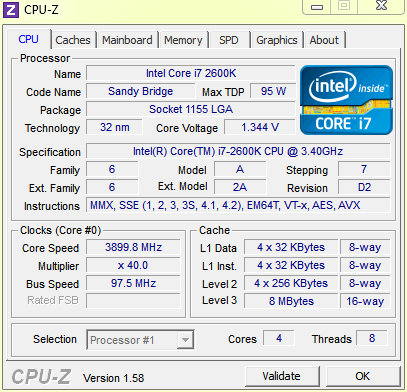Click the CPU-Z logo at the bottom
The width and height of the screenshot is (407, 392).
click(41, 377)
